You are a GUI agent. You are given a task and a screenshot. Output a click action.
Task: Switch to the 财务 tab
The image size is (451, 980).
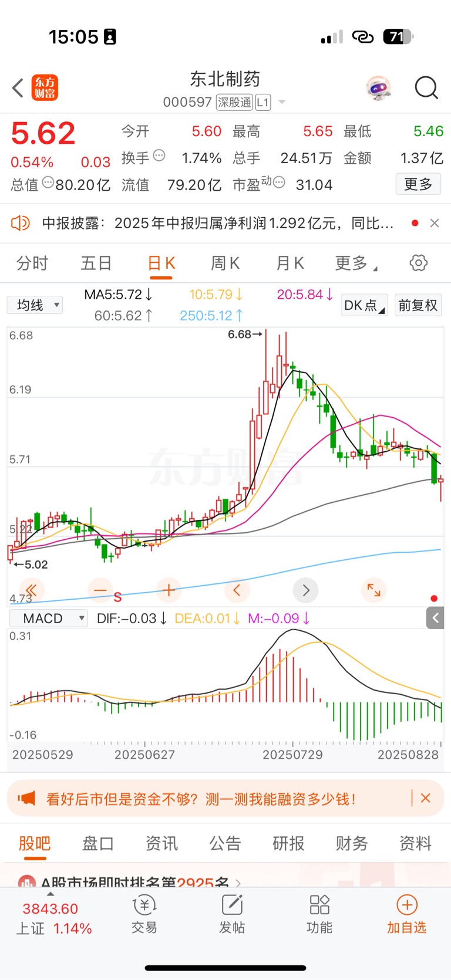[x=352, y=843]
